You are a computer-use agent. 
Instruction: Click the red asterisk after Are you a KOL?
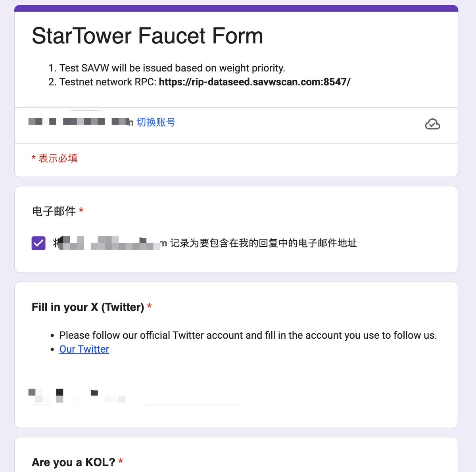pos(121,461)
